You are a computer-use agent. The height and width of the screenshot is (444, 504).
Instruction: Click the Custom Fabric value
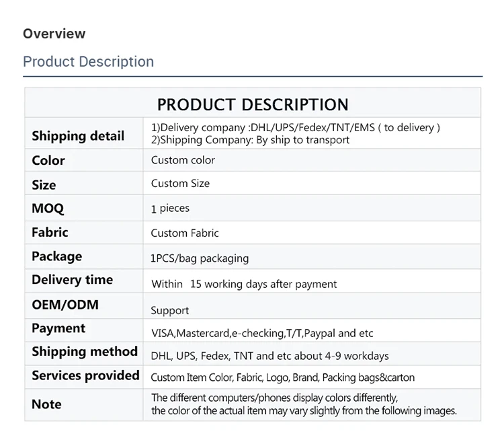(x=185, y=233)
